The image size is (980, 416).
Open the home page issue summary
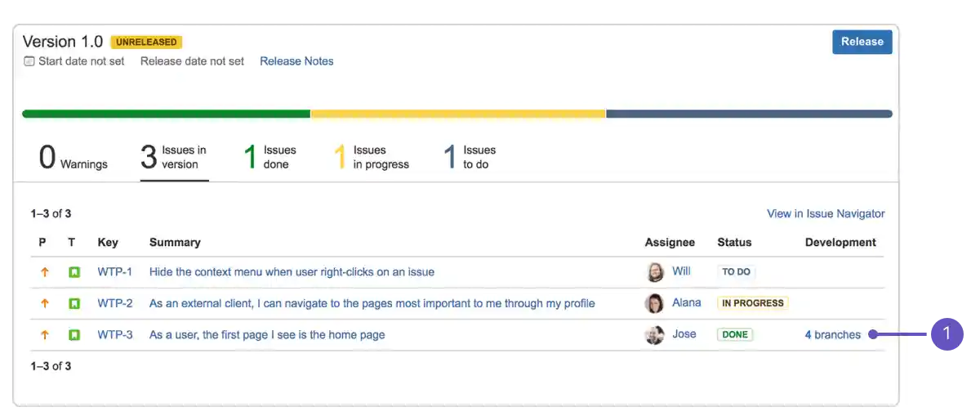click(x=267, y=334)
